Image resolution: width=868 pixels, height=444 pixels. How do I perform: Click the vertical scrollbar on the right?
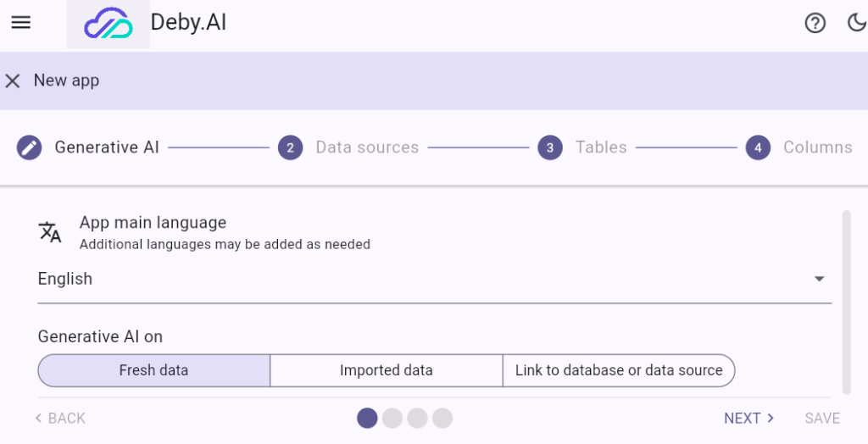click(846, 297)
